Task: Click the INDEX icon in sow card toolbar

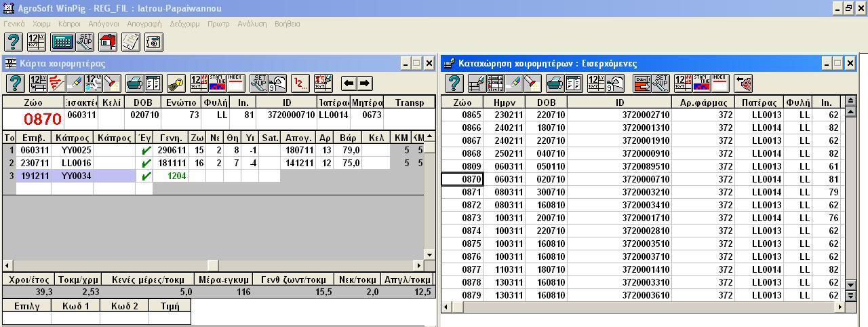Action: click(235, 83)
